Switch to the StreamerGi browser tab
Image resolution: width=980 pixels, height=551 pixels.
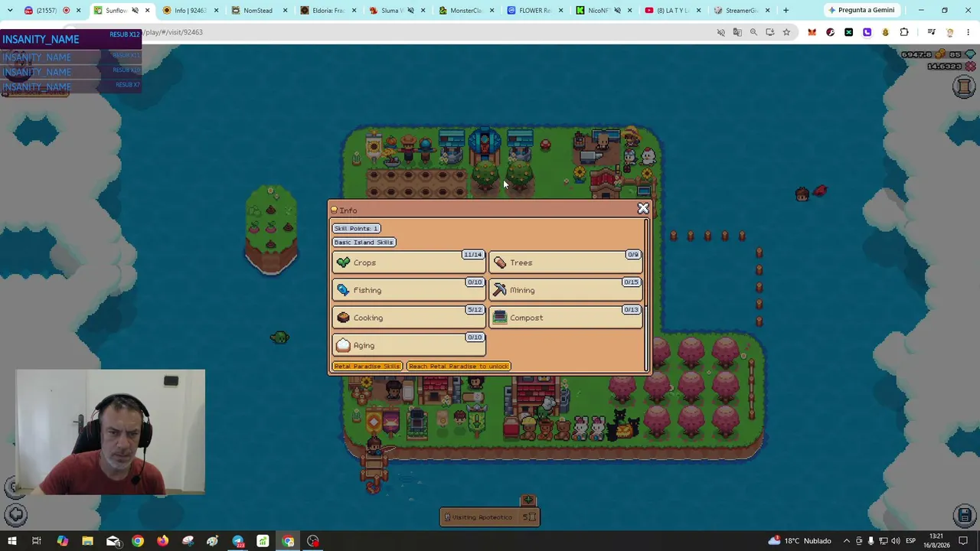(x=742, y=11)
